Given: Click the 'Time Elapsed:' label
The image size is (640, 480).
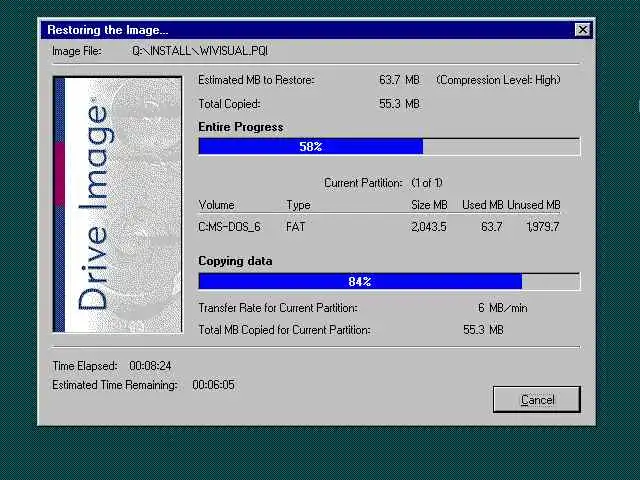Looking at the screenshot, I should 85,366.
